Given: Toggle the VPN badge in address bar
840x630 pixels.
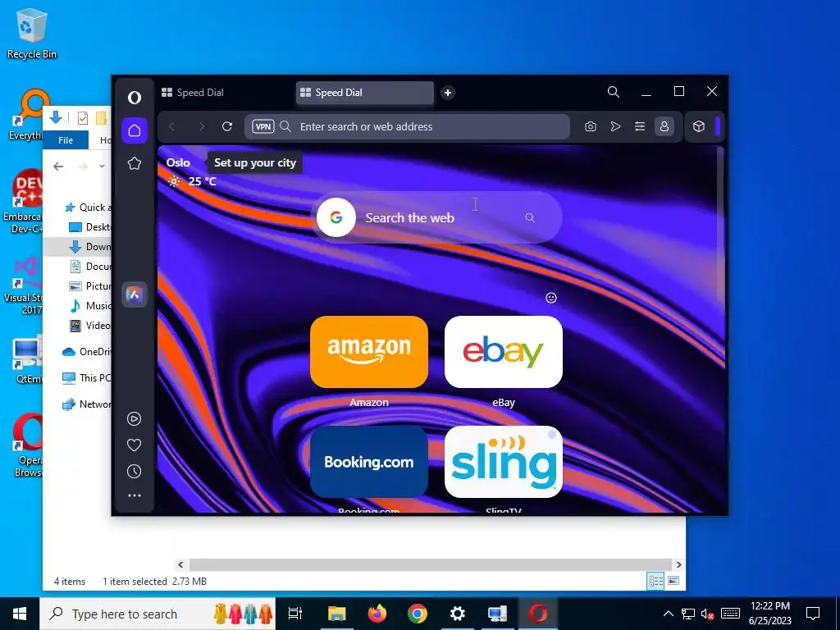Looking at the screenshot, I should tap(263, 126).
